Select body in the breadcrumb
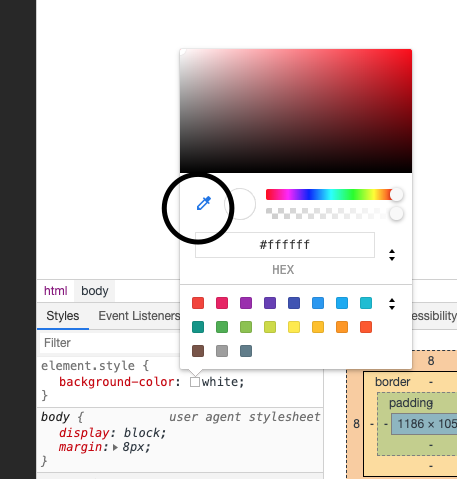457x479 pixels. pos(95,291)
